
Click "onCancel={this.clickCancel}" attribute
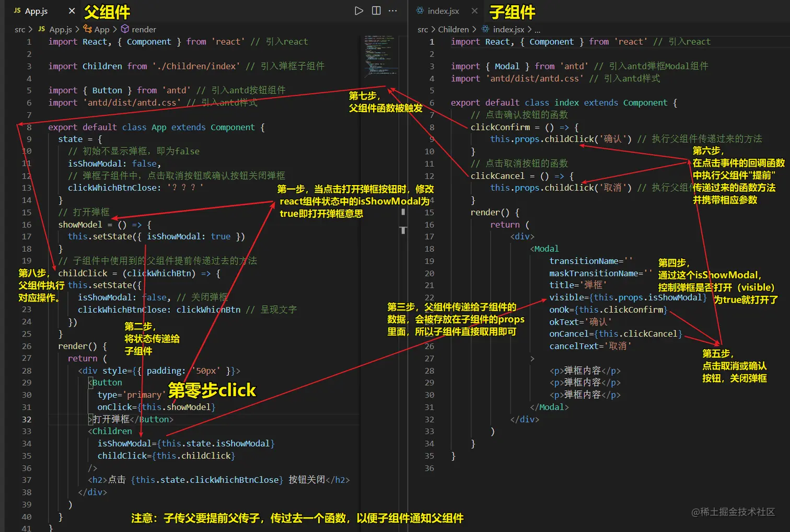[615, 333]
